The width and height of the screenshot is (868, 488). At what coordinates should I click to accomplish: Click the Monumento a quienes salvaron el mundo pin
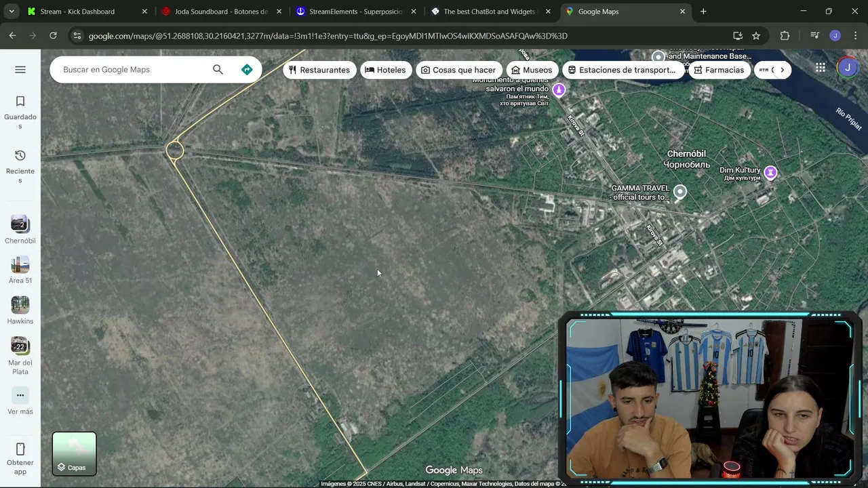559,89
